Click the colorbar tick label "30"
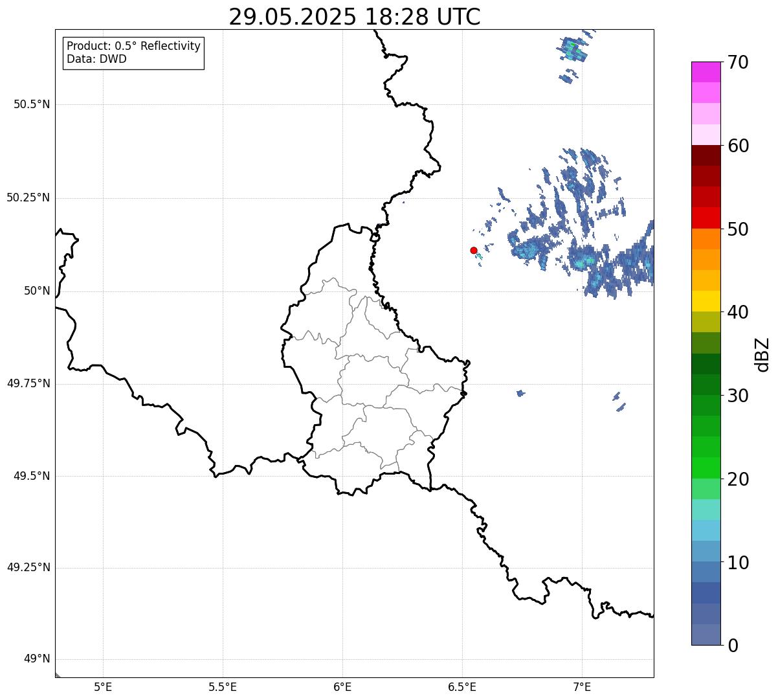778x700 pixels. pos(739,396)
